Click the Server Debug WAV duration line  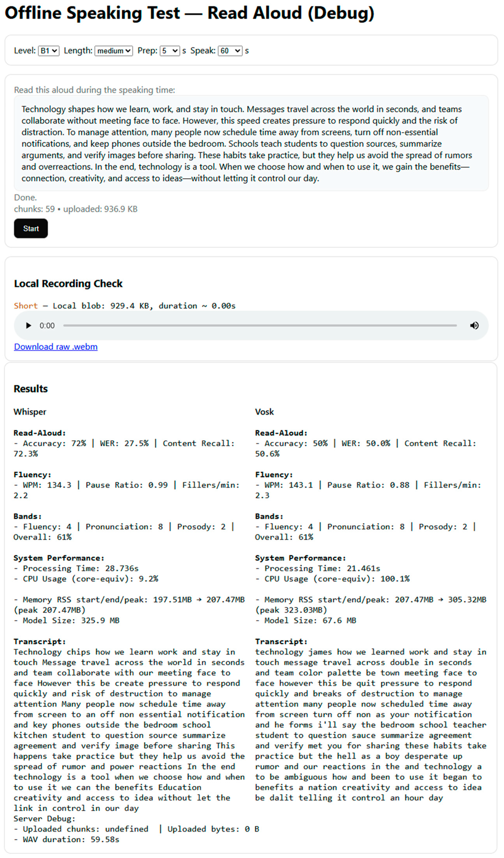67,840
